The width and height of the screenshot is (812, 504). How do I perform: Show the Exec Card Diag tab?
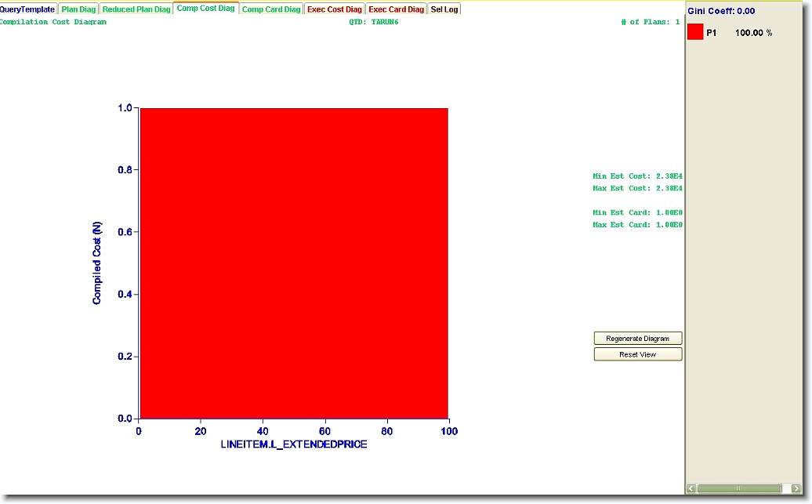point(396,9)
